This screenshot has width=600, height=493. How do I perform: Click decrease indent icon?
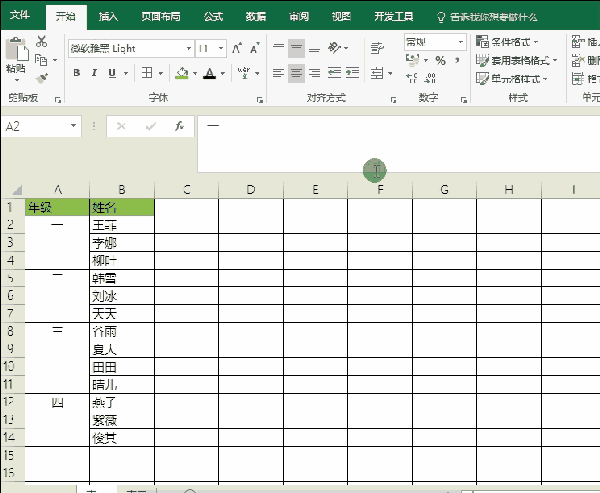pos(334,73)
